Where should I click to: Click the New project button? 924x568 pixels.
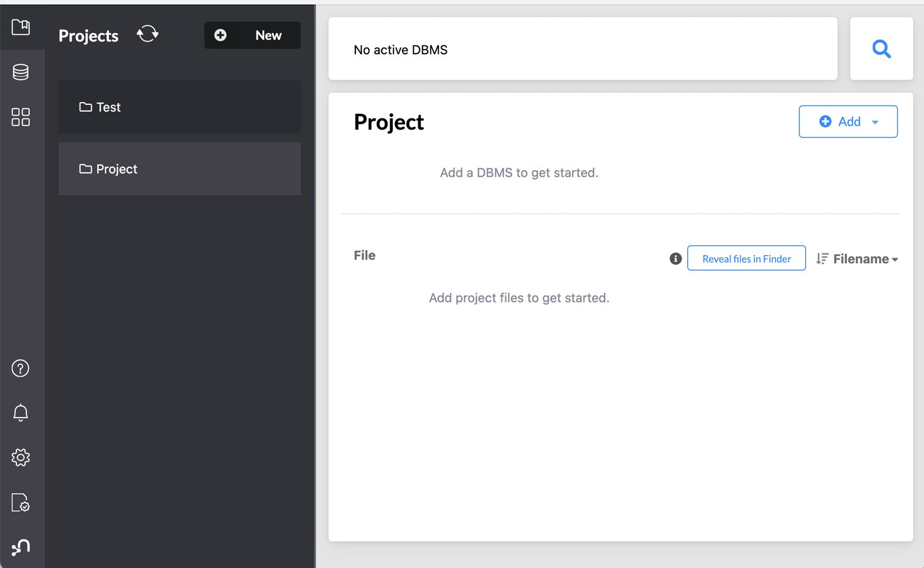(x=252, y=35)
